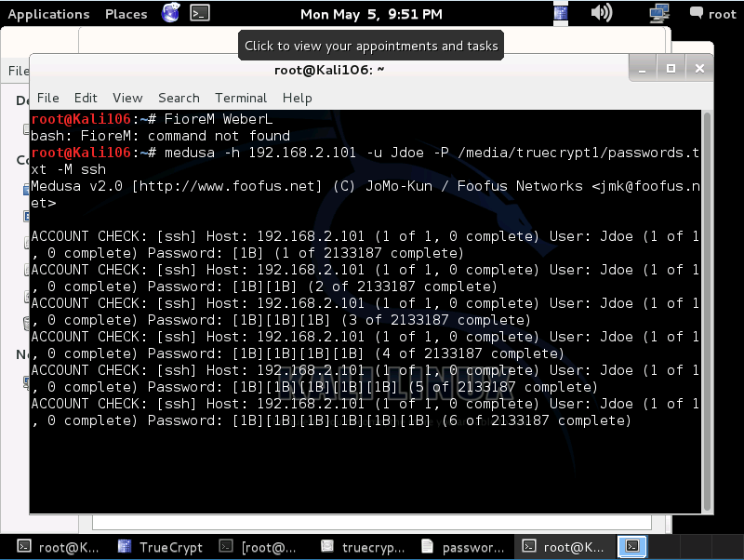Image resolution: width=744 pixels, height=560 pixels.
Task: Click the terminal vertical scrollbar
Action: [x=707, y=312]
